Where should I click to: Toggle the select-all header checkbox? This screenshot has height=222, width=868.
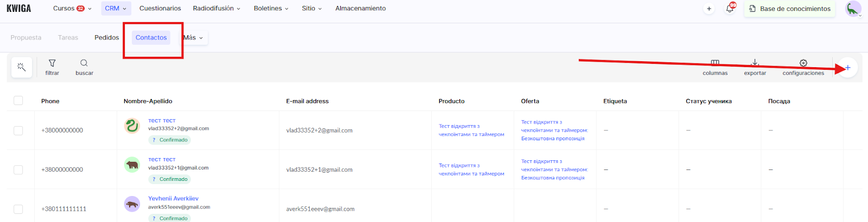pos(18,101)
